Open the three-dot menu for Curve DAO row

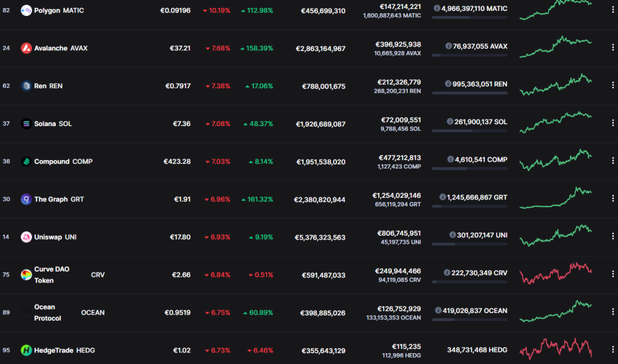pos(612,274)
